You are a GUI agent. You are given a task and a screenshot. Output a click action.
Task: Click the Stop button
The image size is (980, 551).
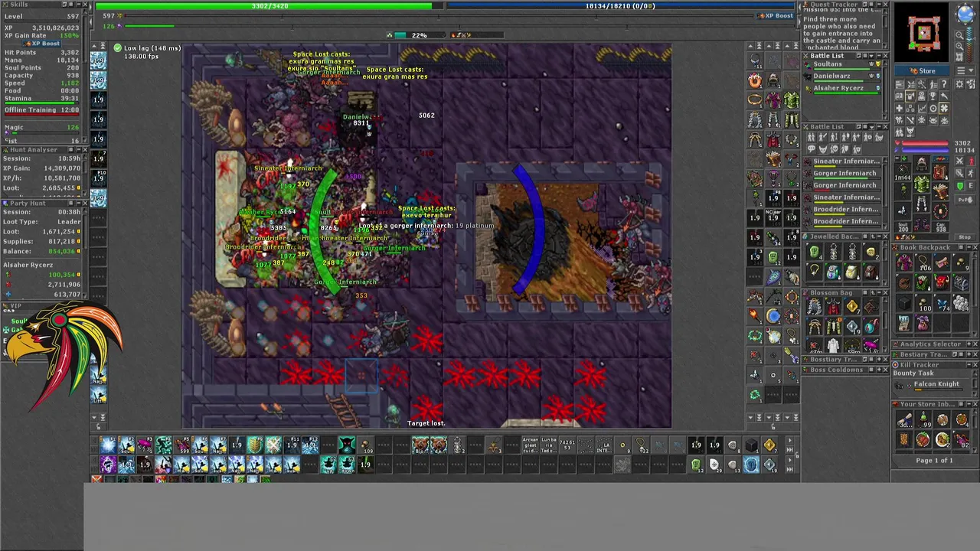[965, 236]
